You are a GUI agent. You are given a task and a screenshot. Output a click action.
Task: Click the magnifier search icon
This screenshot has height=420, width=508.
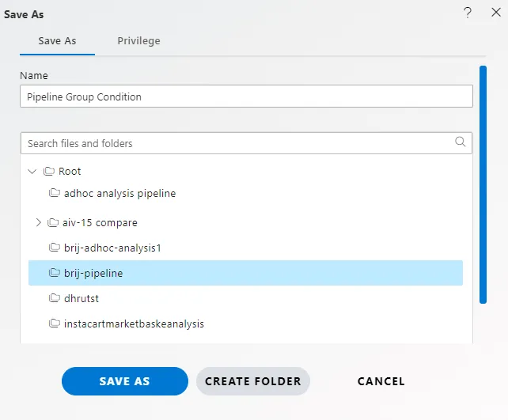pyautogui.click(x=460, y=142)
